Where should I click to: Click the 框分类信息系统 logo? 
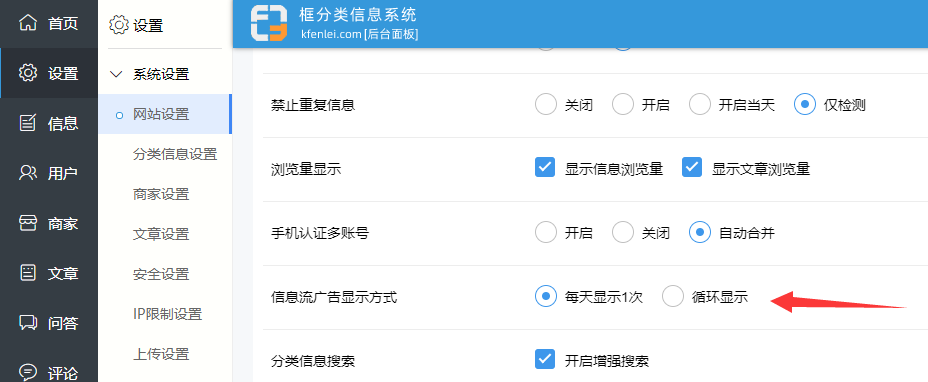(x=269, y=23)
